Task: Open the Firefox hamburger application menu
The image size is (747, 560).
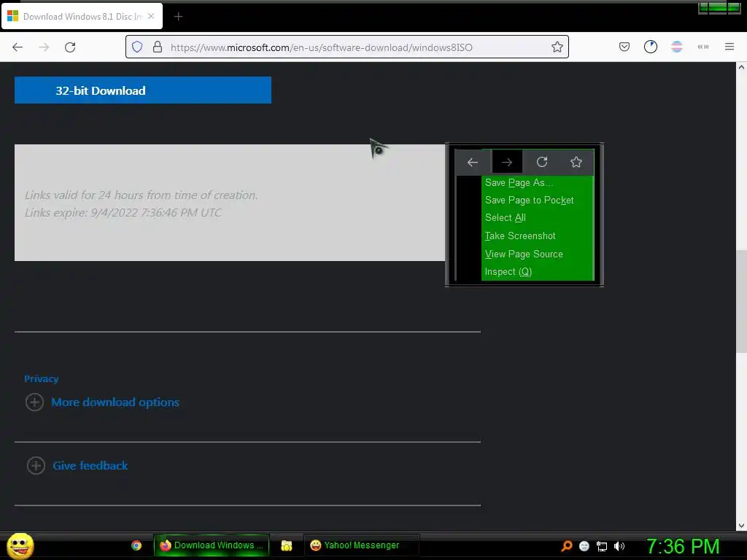Action: (x=729, y=47)
